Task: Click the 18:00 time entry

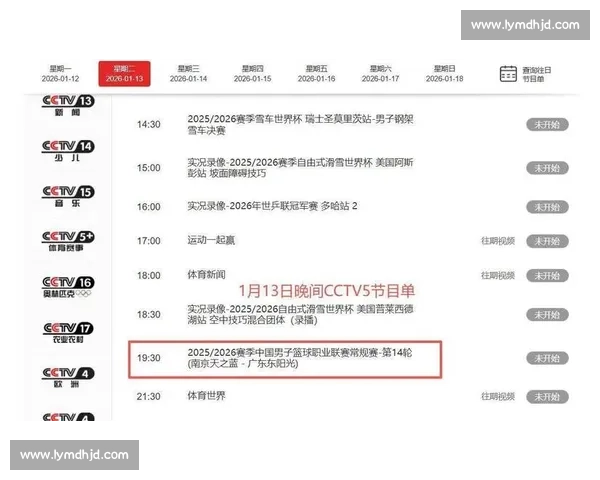Action: tap(149, 276)
